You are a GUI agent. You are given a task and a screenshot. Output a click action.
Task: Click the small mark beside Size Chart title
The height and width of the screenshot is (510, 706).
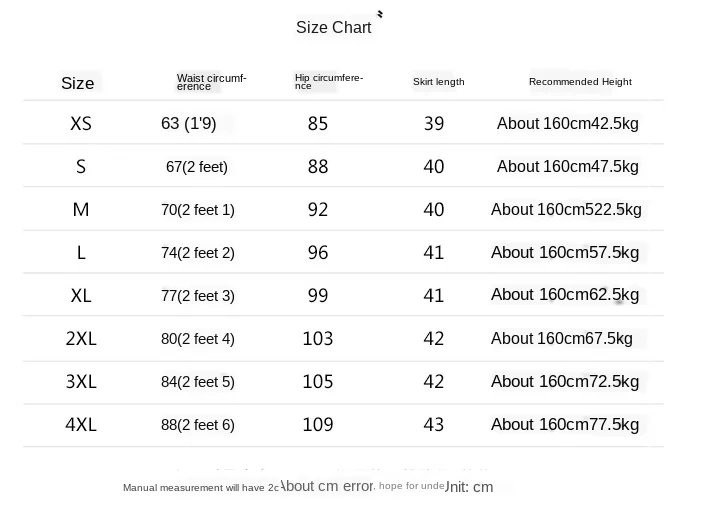point(380,14)
